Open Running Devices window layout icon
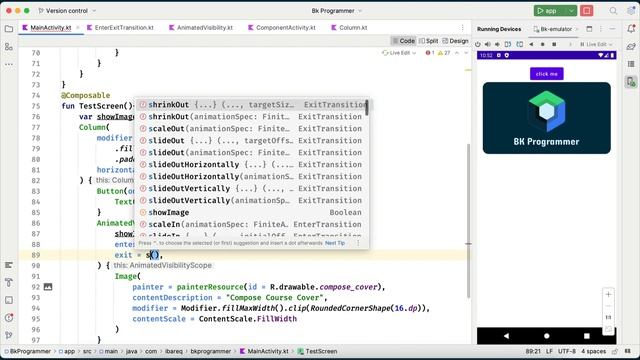Viewport: 640px width, 360px height. tap(589, 29)
